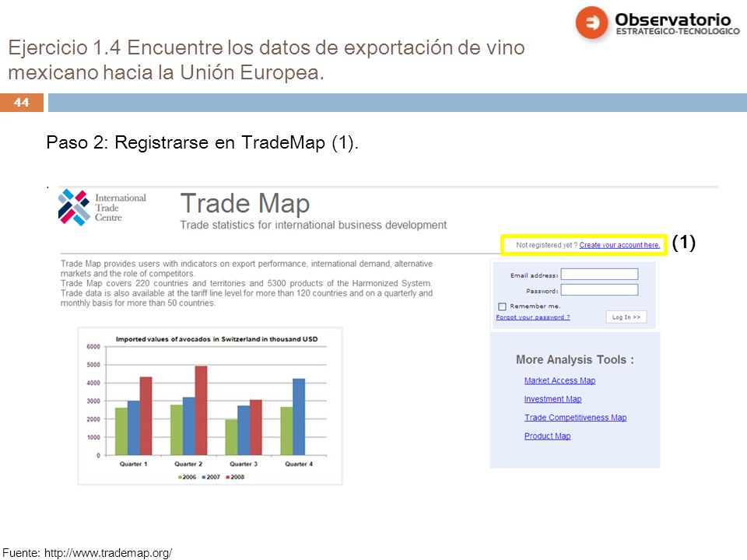Open the Product Map link

pos(547,436)
